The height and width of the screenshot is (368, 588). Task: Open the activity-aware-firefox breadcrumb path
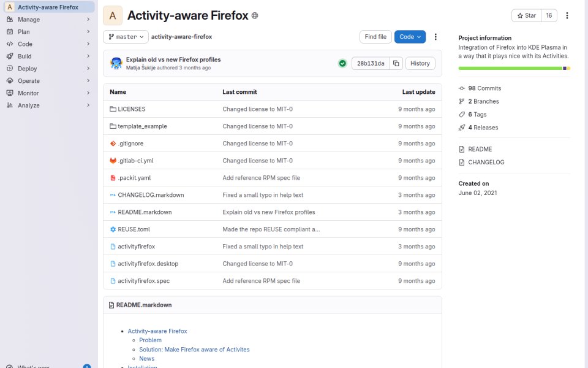pos(181,37)
